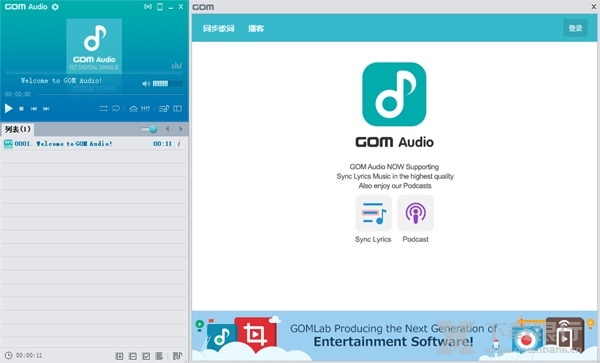Toggle repeat loop mode
Image resolution: width=600 pixels, height=363 pixels.
click(x=116, y=109)
